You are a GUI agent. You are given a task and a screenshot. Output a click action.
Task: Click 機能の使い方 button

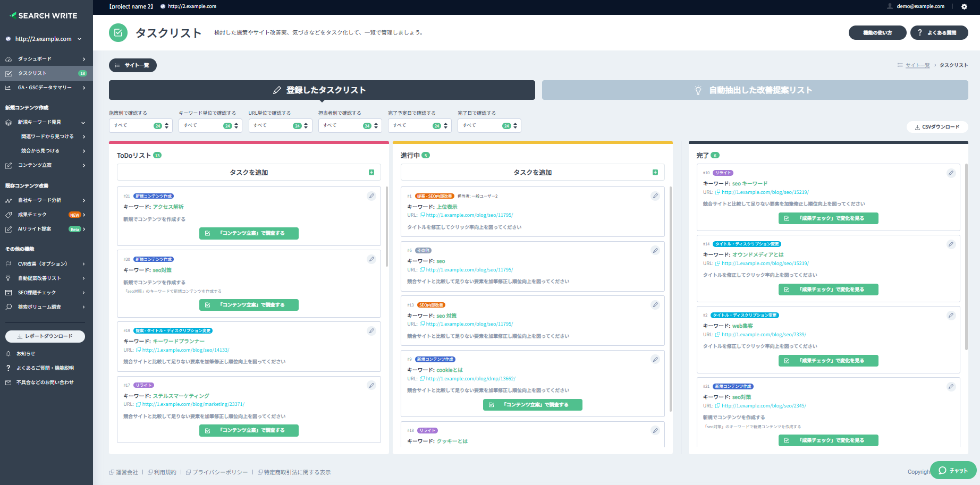click(877, 32)
